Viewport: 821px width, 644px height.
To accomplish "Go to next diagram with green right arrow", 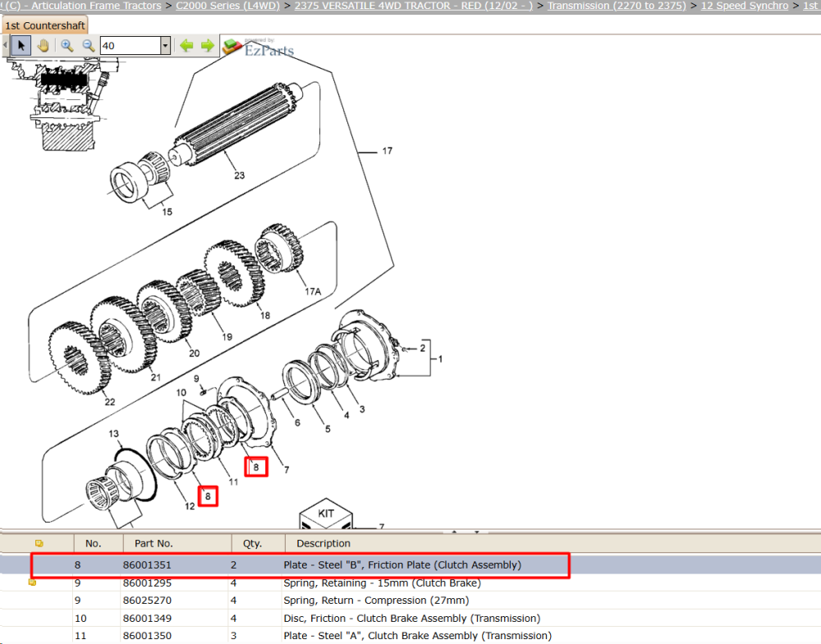I will coord(208,45).
